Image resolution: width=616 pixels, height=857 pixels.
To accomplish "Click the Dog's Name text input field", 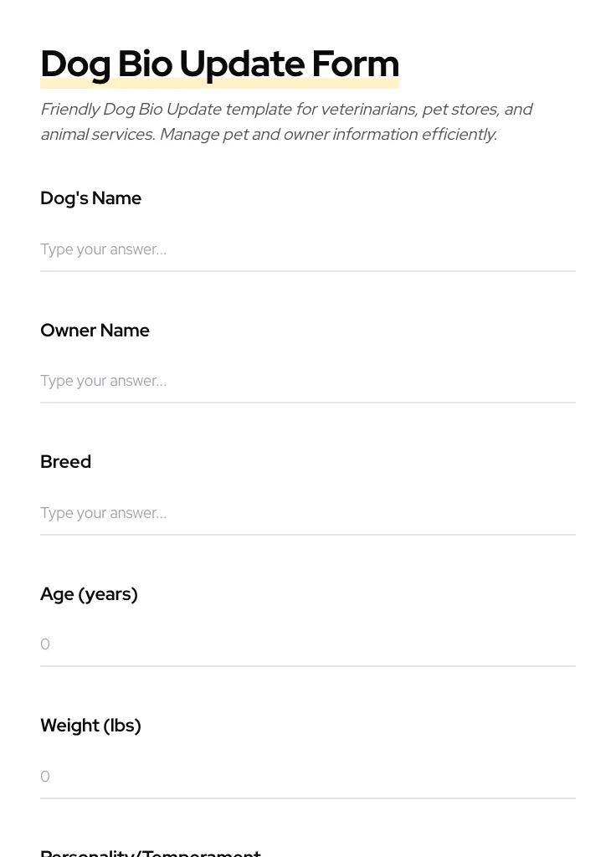I will pos(308,249).
